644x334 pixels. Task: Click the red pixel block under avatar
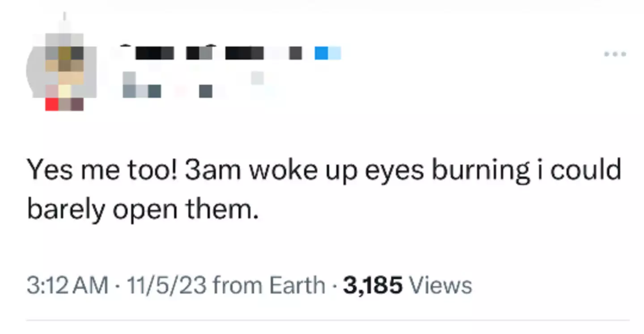[52, 104]
